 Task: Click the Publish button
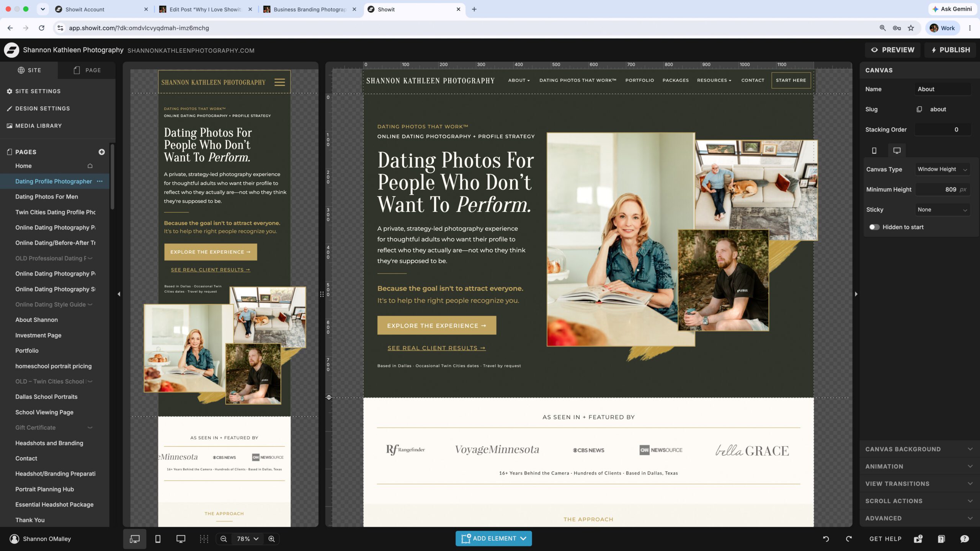(951, 50)
